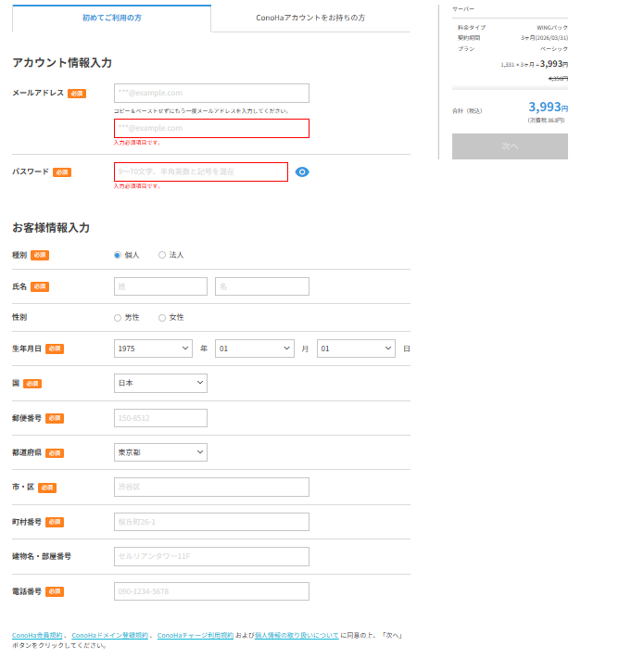Select the 法人 radio button

[162, 255]
